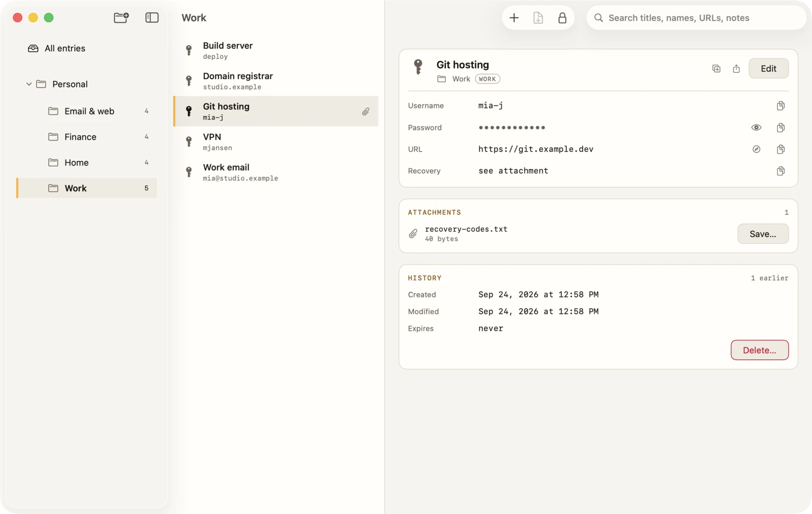
Task: Click the WORK tag badge
Action: [x=487, y=79]
